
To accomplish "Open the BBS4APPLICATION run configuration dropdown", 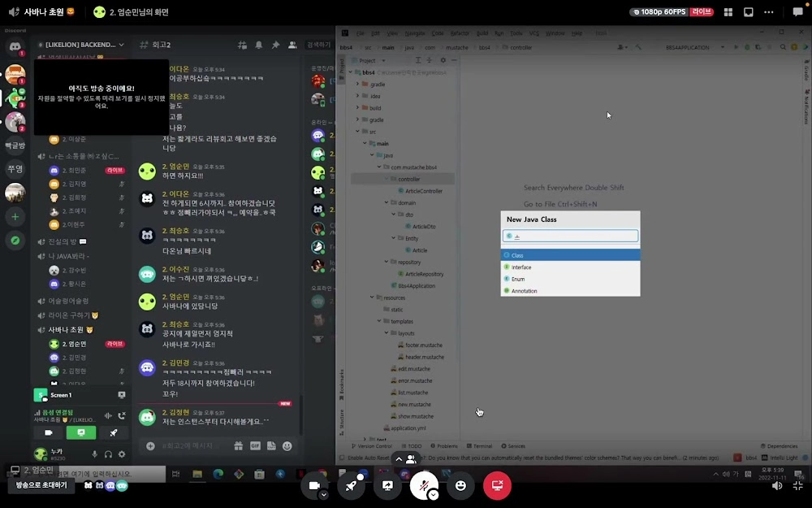I will tap(694, 47).
